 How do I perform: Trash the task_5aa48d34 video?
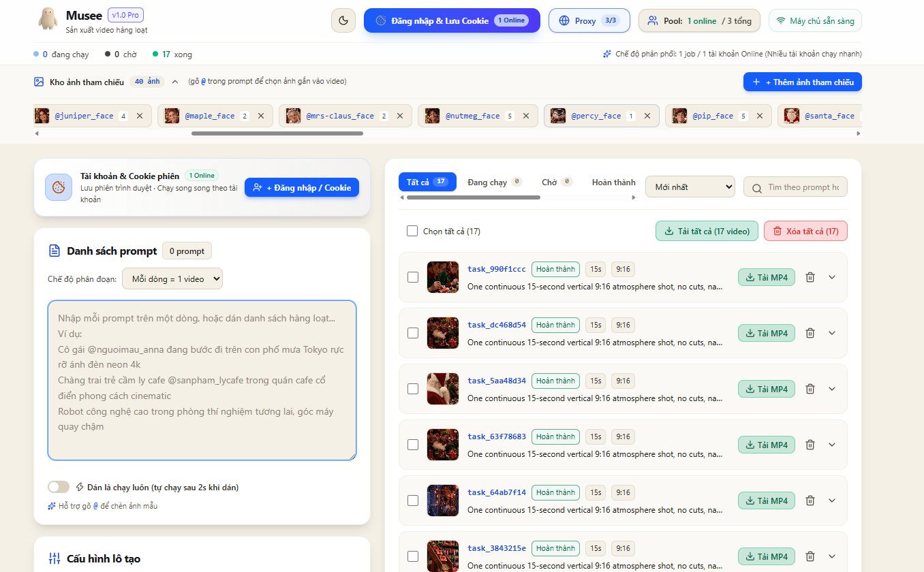[810, 389]
